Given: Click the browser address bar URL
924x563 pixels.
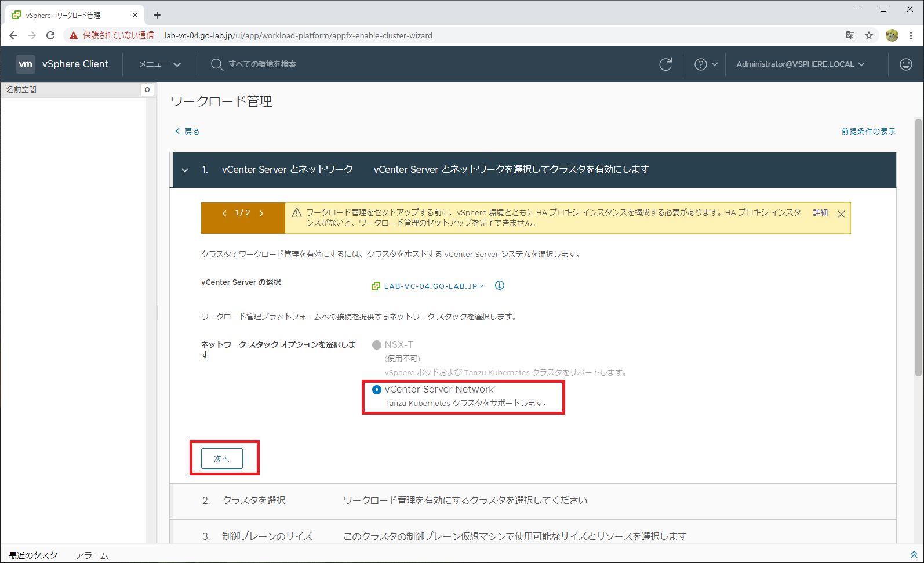Looking at the screenshot, I should coord(299,35).
